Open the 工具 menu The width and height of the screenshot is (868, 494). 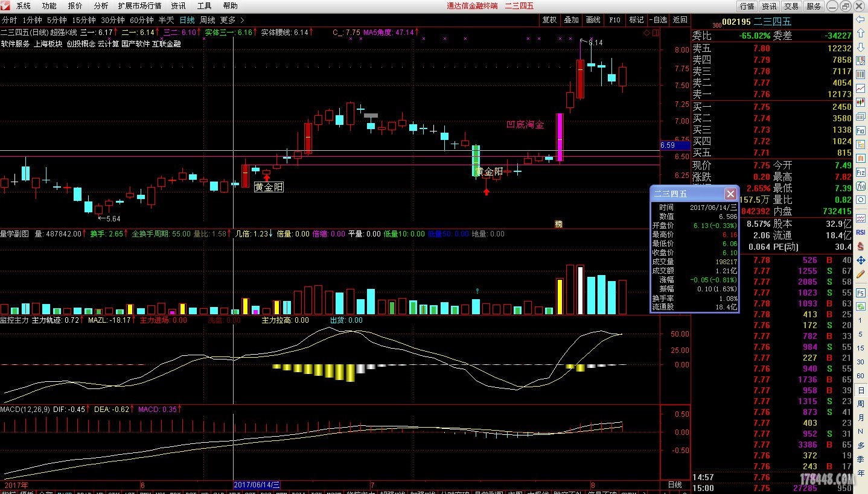pyautogui.click(x=204, y=6)
